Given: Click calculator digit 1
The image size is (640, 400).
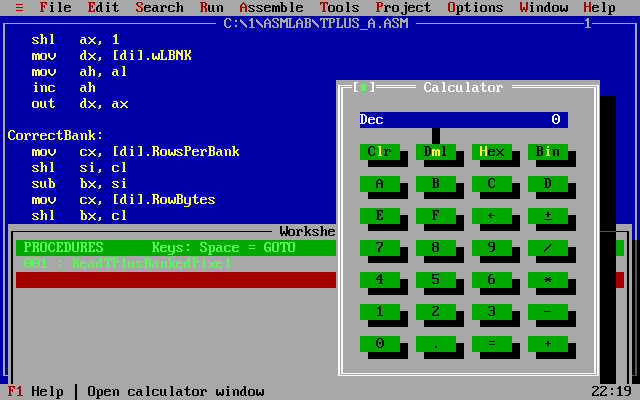Looking at the screenshot, I should [x=380, y=311].
